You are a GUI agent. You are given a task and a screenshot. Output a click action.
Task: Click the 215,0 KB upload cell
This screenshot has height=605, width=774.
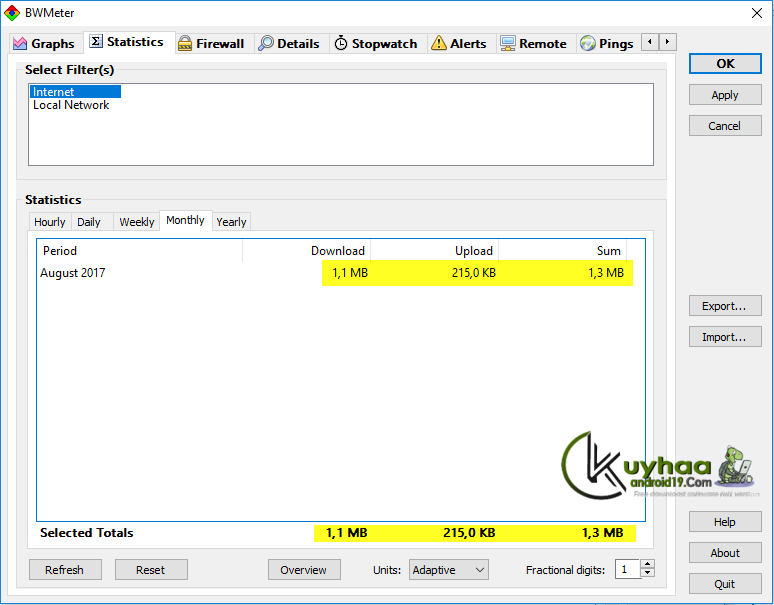pos(474,273)
